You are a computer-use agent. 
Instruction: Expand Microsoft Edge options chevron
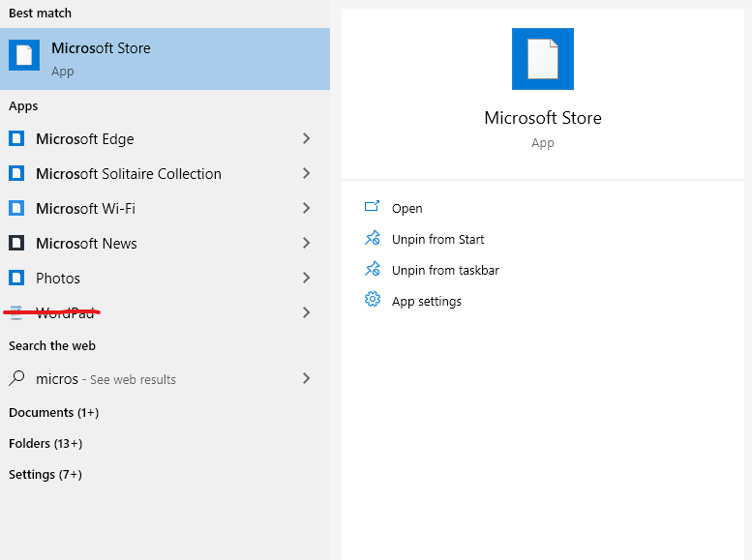click(x=307, y=138)
